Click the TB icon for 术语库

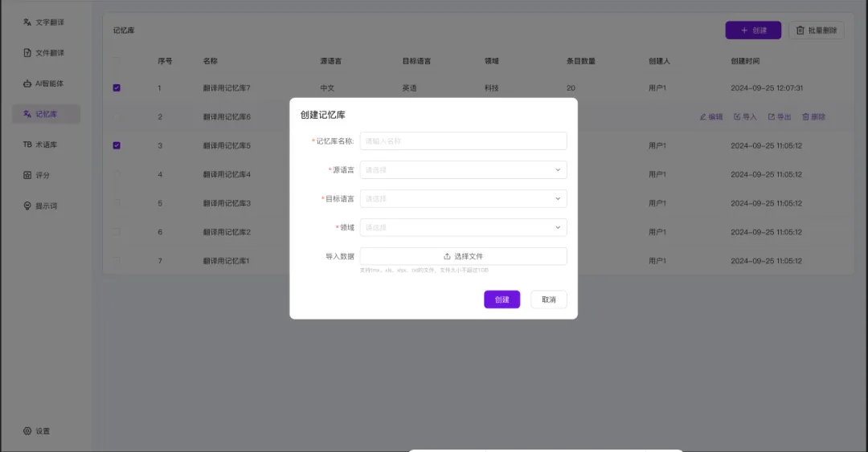click(x=27, y=145)
